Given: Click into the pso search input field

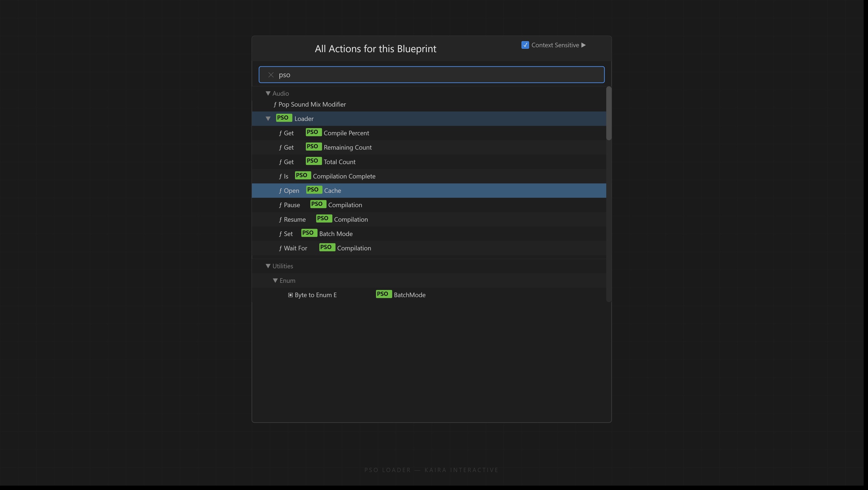Looking at the screenshot, I should [431, 75].
